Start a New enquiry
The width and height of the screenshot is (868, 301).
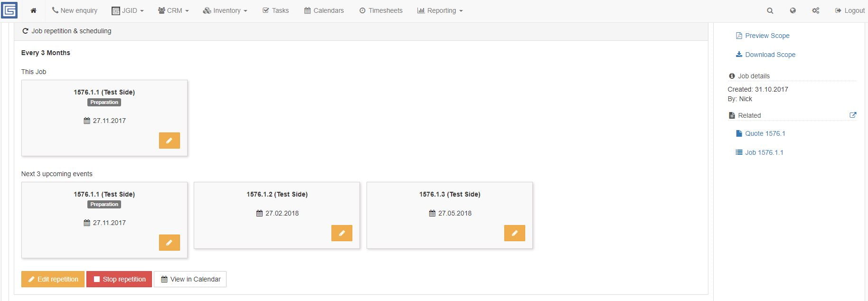tap(75, 10)
